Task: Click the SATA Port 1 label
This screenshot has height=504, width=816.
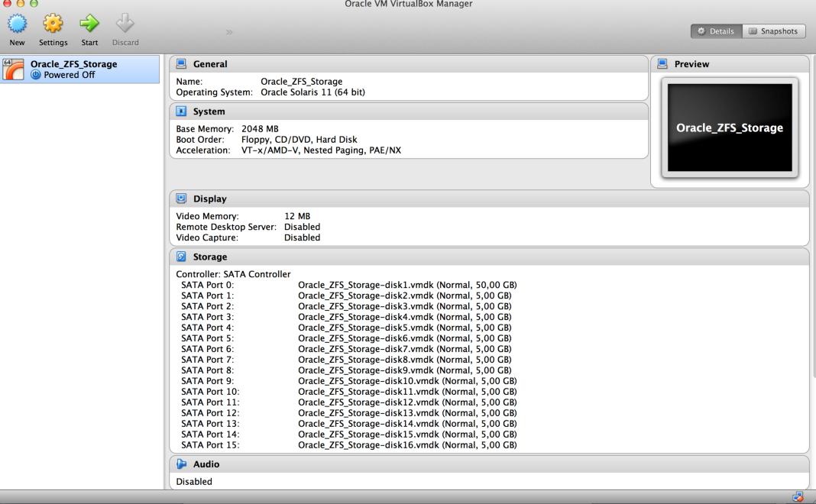Action: tap(207, 296)
